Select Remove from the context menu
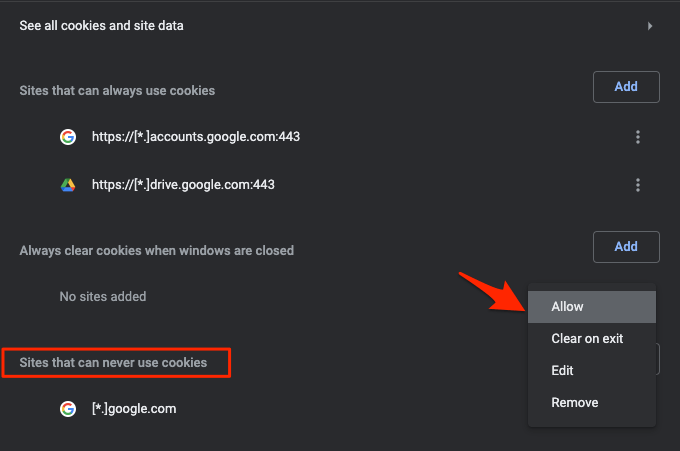This screenshot has height=451, width=680. 575,403
